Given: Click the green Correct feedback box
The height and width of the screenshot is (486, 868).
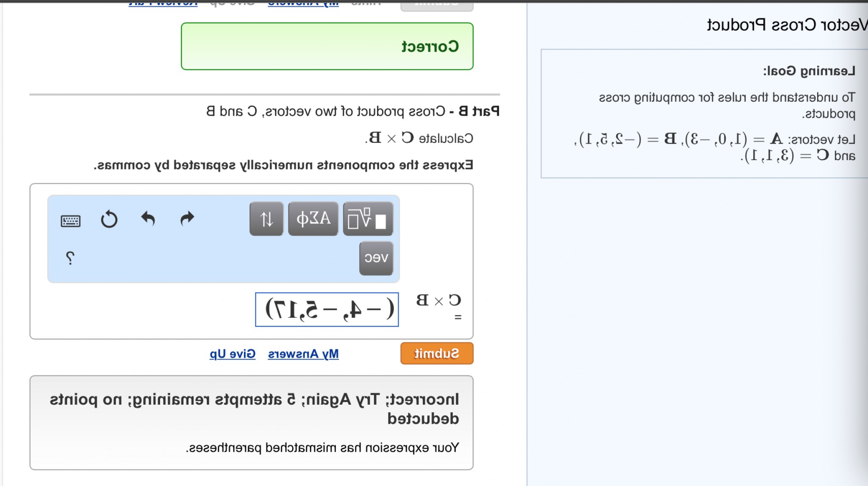Looking at the screenshot, I should [327, 46].
